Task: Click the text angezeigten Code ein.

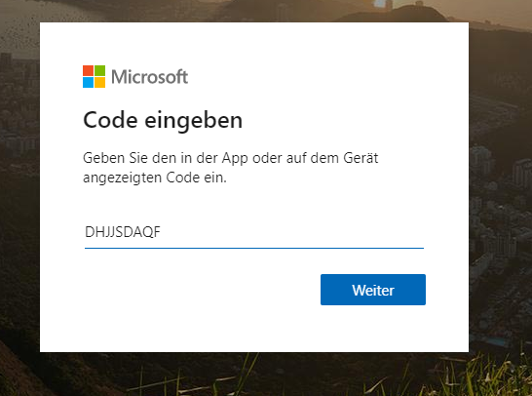Action: (155, 178)
